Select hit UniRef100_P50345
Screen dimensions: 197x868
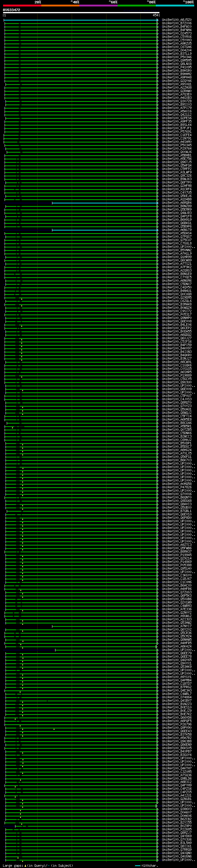tap(177, 145)
